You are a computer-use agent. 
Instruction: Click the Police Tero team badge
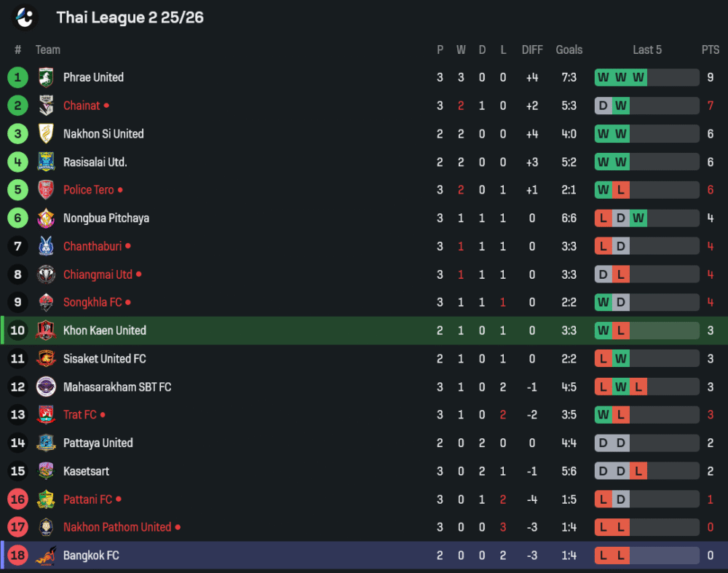[46, 190]
